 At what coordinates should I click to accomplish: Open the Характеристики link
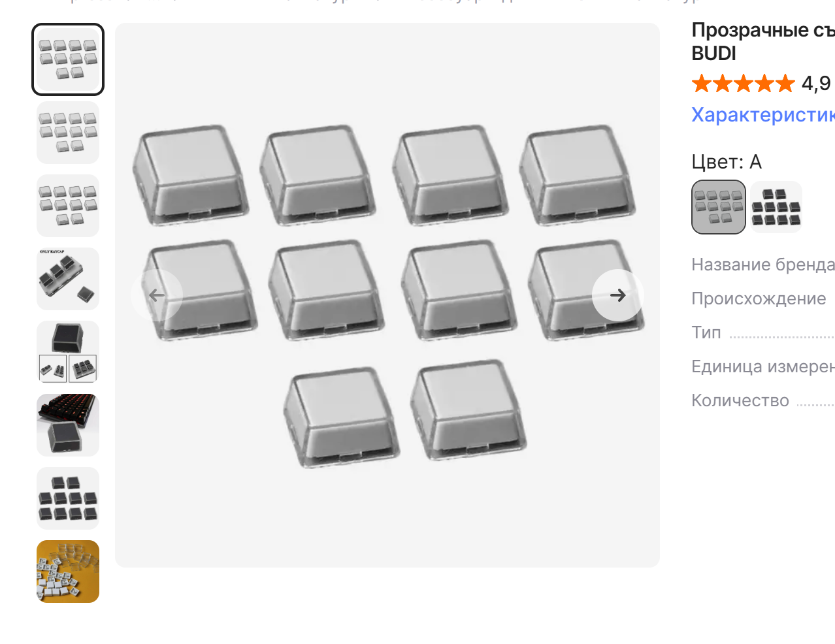click(x=763, y=115)
